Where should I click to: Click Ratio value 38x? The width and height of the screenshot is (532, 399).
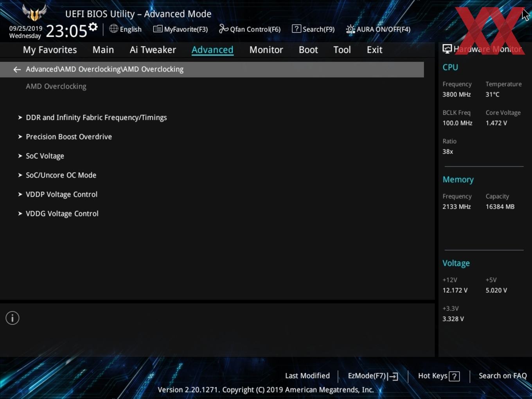448,151
